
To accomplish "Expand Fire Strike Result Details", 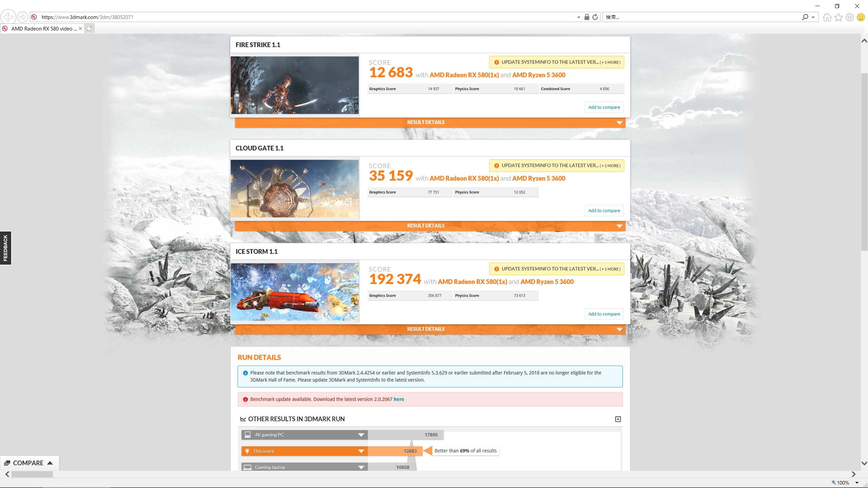I will click(430, 123).
